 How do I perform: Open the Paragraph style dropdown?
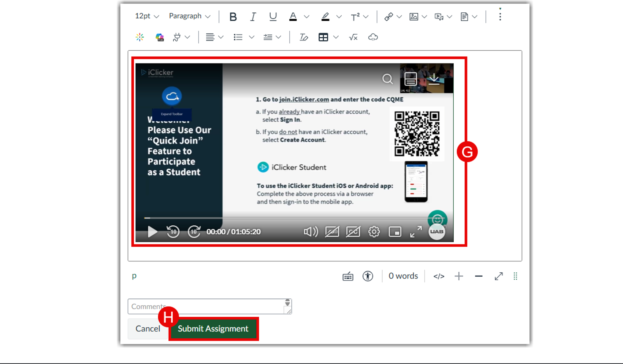pyautogui.click(x=190, y=16)
